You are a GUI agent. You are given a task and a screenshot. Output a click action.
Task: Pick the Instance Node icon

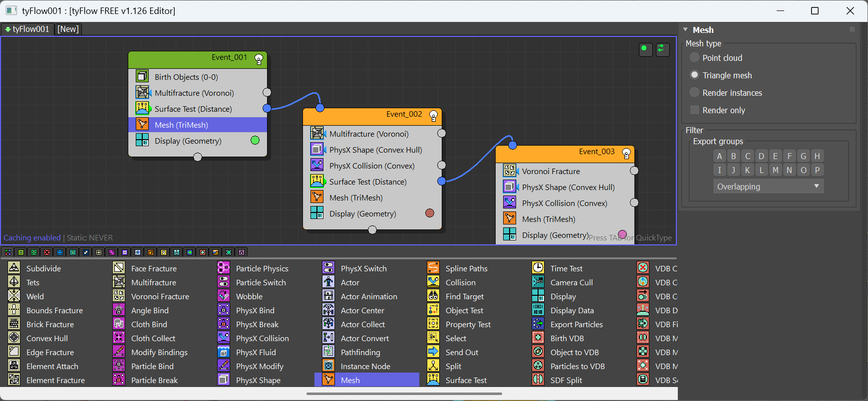coord(328,366)
